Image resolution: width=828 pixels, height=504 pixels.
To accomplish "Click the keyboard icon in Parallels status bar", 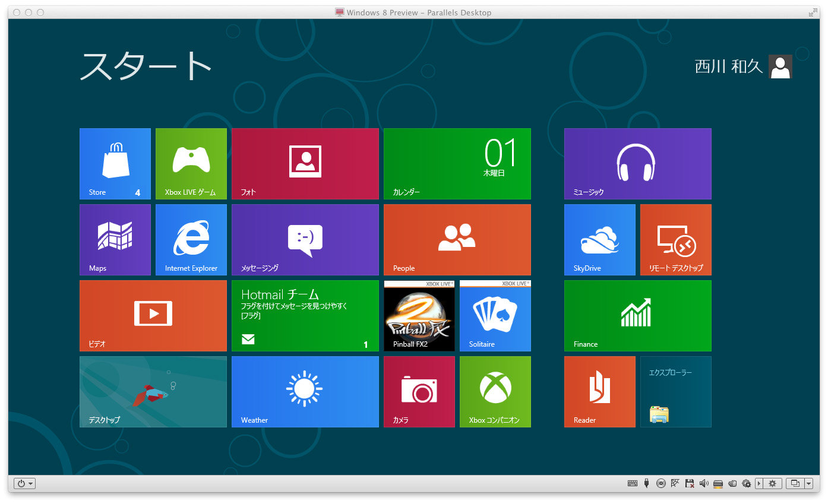I will [x=633, y=484].
